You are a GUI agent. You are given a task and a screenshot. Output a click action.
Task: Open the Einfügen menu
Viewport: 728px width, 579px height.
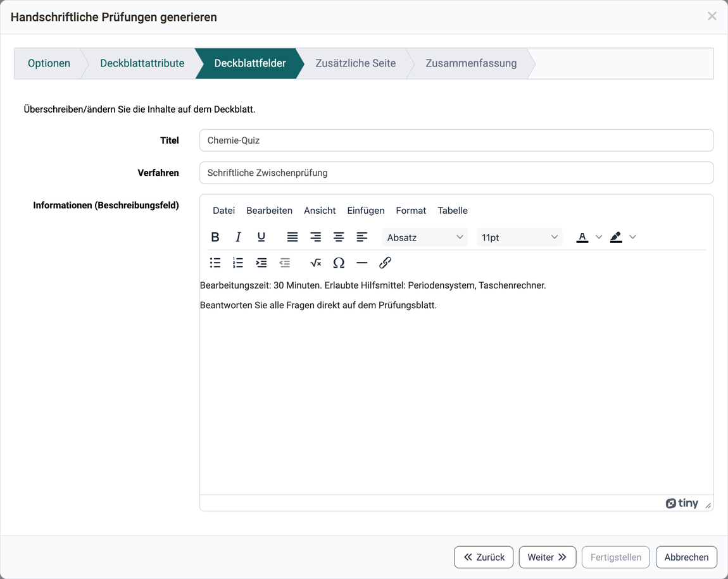(366, 211)
